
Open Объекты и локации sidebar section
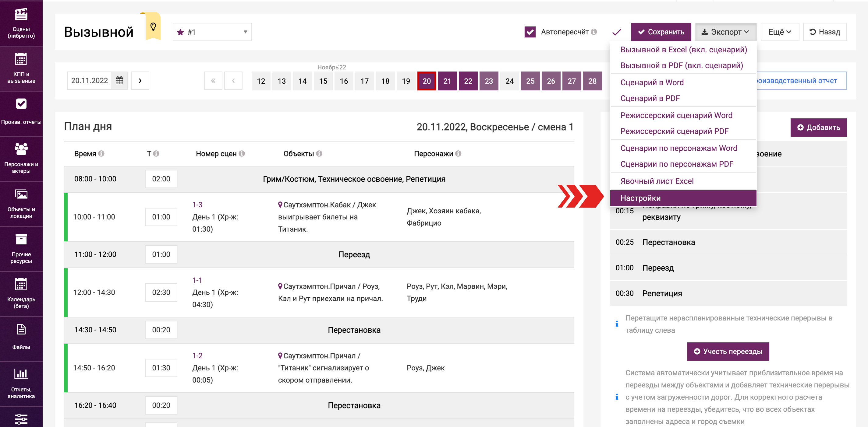(21, 204)
